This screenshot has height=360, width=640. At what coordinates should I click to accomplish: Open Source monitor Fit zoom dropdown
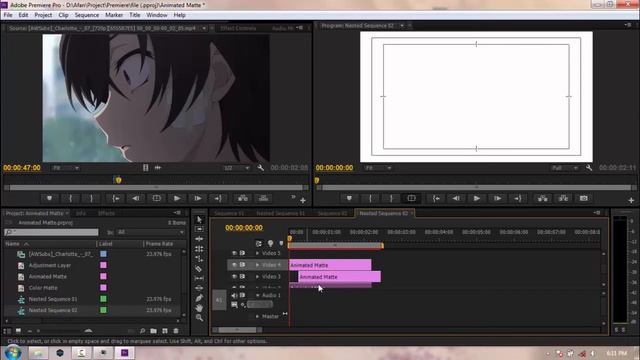(x=65, y=168)
